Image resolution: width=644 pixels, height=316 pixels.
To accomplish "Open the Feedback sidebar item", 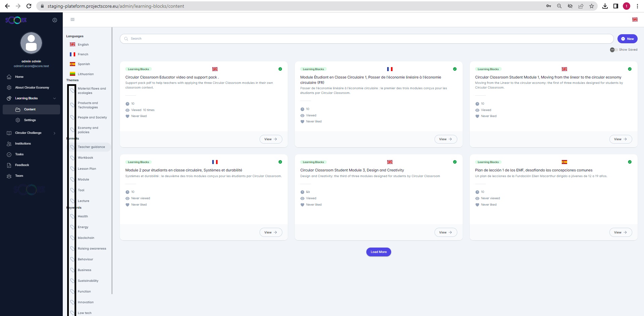I will [22, 165].
